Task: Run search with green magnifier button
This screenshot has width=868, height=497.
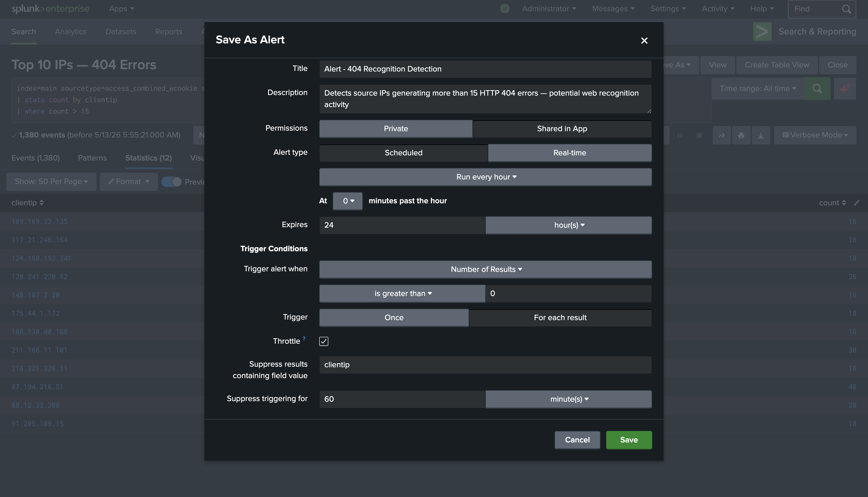Action: pos(817,88)
